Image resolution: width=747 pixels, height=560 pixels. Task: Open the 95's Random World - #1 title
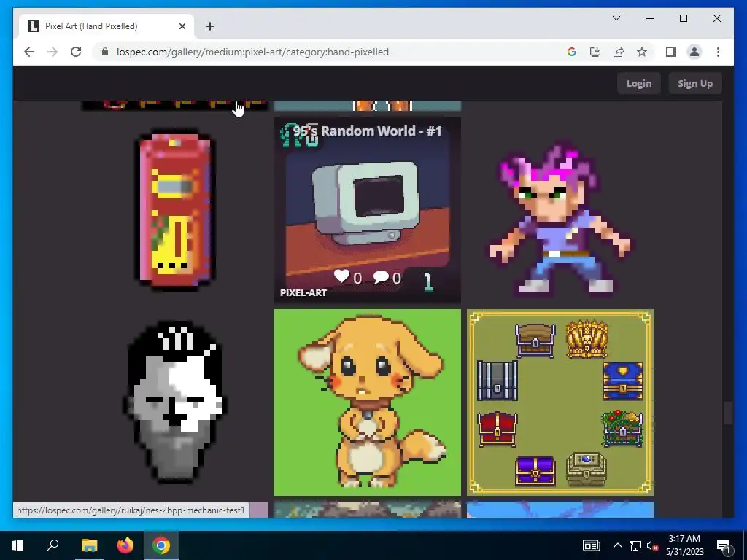click(368, 131)
